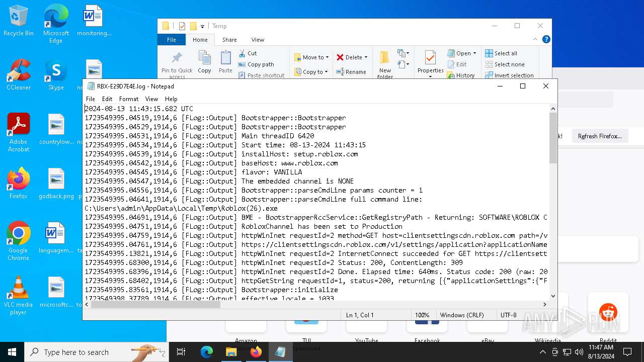Click Paste shortcut in Explorer ribbon
The height and width of the screenshot is (362, 644).
coord(261,75)
